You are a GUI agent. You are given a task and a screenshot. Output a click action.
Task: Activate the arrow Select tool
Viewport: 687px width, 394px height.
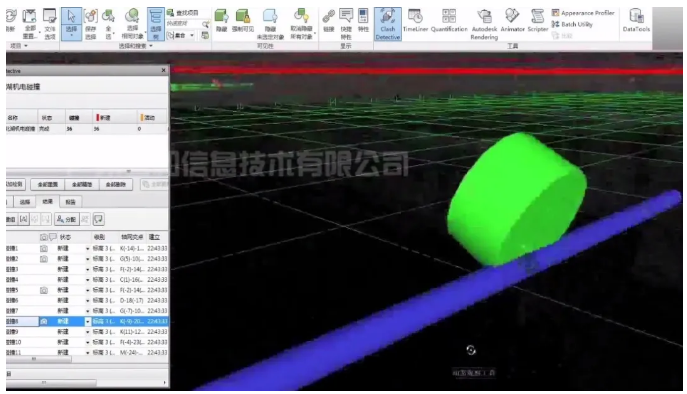71,24
